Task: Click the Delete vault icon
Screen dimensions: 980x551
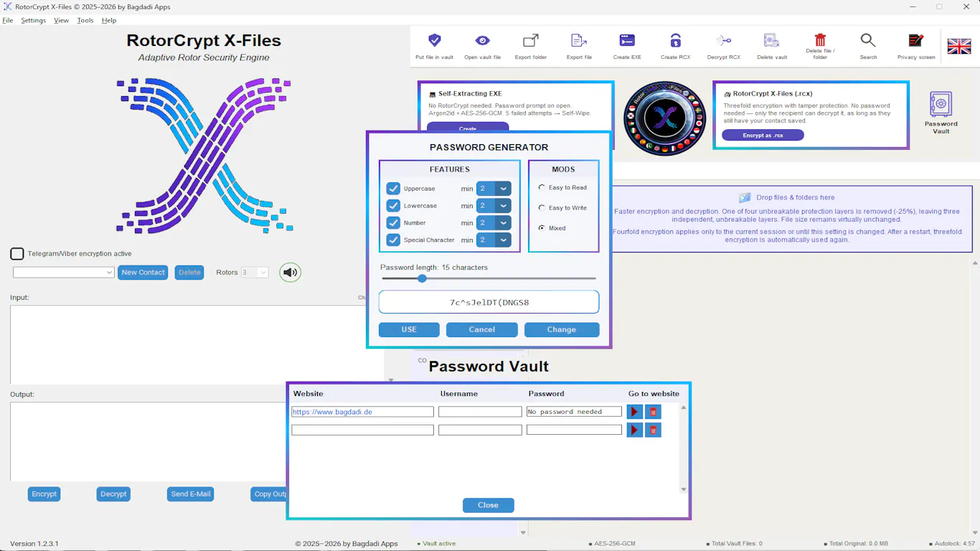Action: coord(771,41)
